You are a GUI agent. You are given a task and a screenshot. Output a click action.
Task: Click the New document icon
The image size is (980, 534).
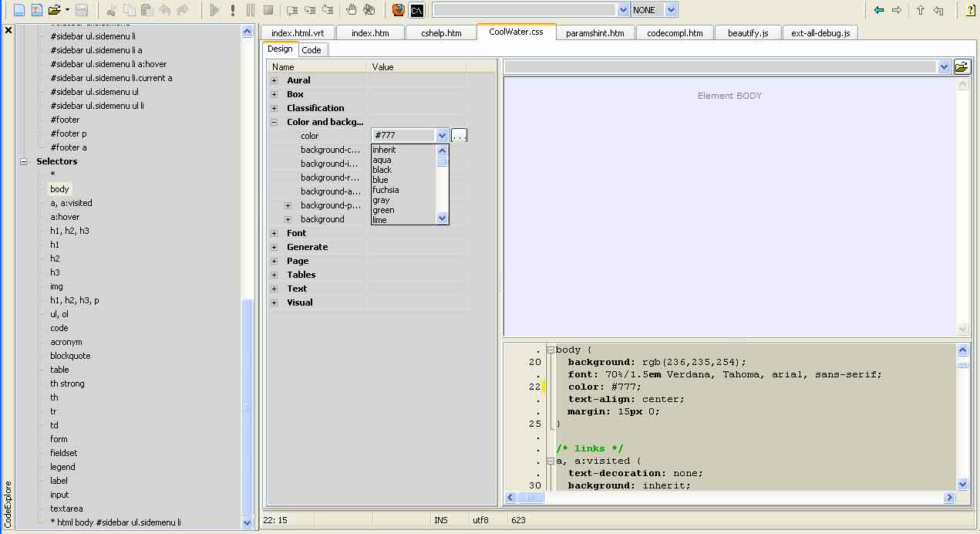(x=19, y=10)
